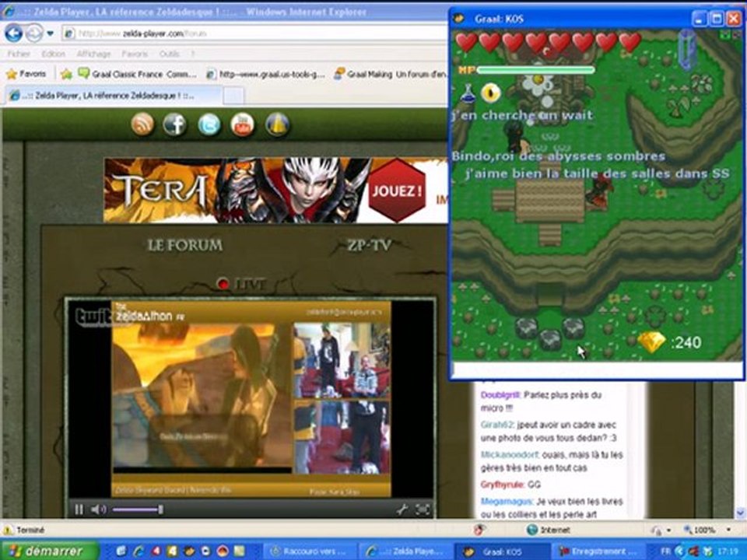The image size is (747, 560).
Task: Open the Outils menu
Action: (169, 54)
